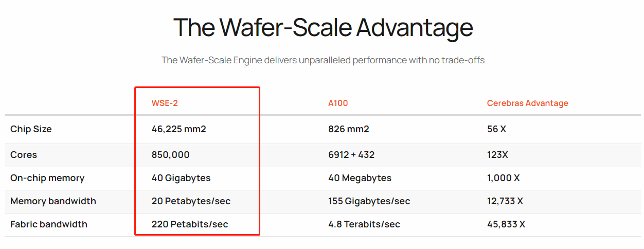This screenshot has width=644, height=249.
Task: Click the 220 Petabits/sec value
Action: click(190, 224)
